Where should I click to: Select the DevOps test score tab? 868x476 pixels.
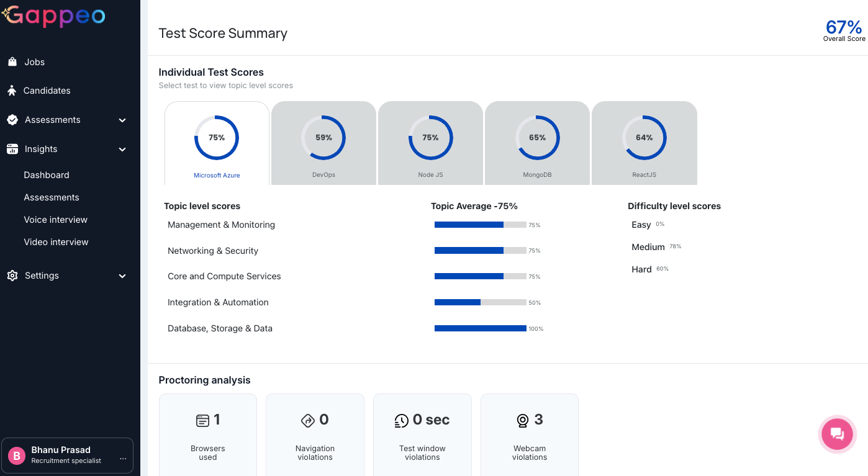323,143
